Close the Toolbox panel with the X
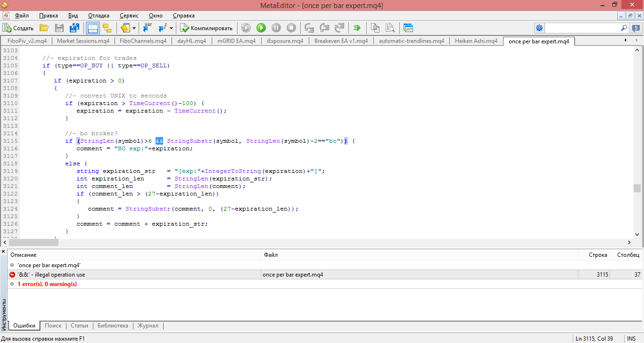 (x=3, y=252)
